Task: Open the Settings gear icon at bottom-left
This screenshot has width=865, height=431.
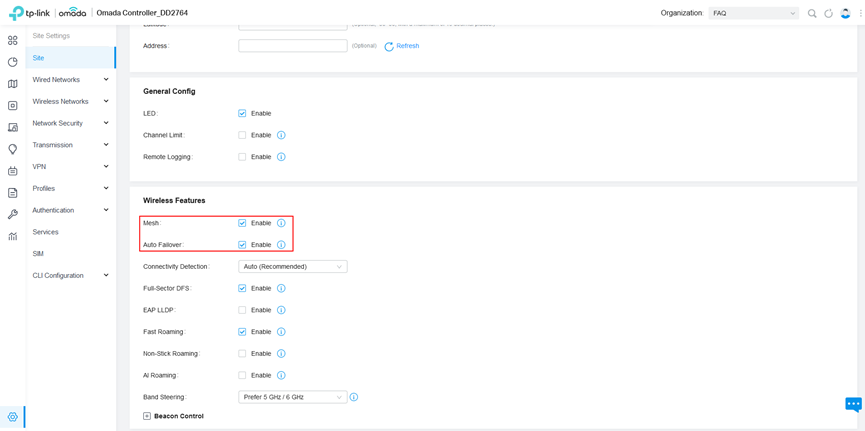Action: pyautogui.click(x=12, y=417)
